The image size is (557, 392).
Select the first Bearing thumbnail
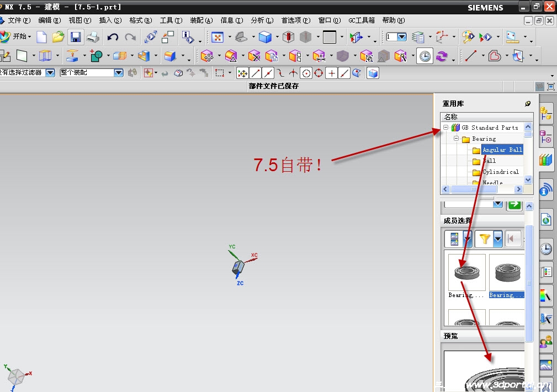(467, 273)
